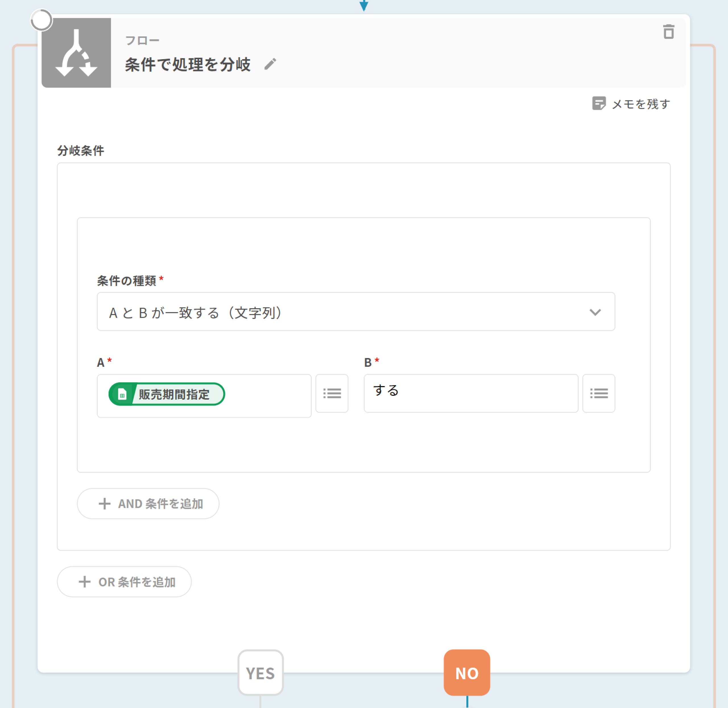Click the pencil edit title icon
Screen dimensions: 728x708
tap(270, 64)
